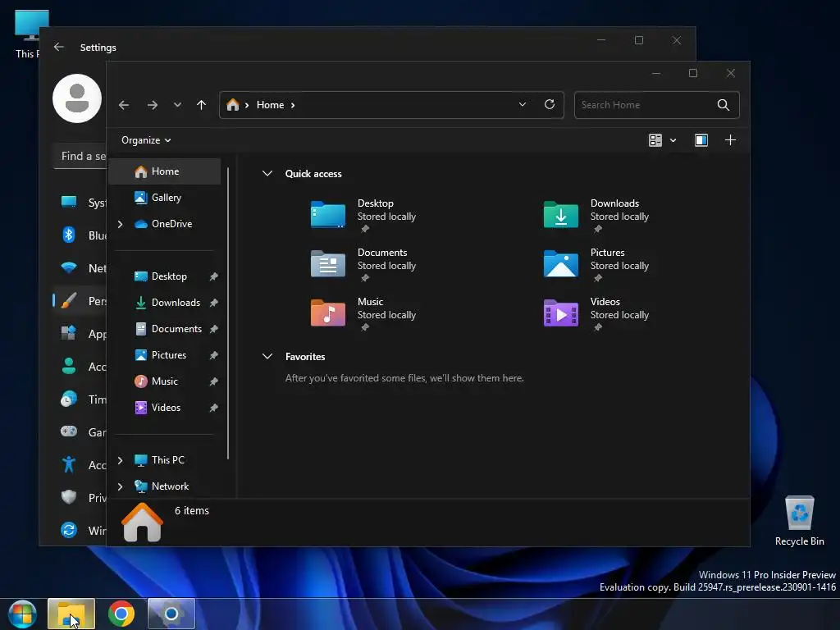Expand the OneDrive tree node

click(x=120, y=224)
